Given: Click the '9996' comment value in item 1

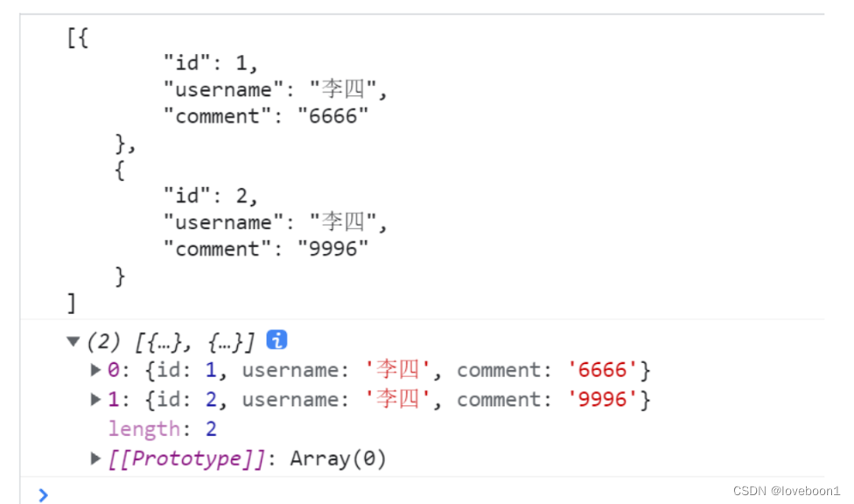Looking at the screenshot, I should 602,400.
